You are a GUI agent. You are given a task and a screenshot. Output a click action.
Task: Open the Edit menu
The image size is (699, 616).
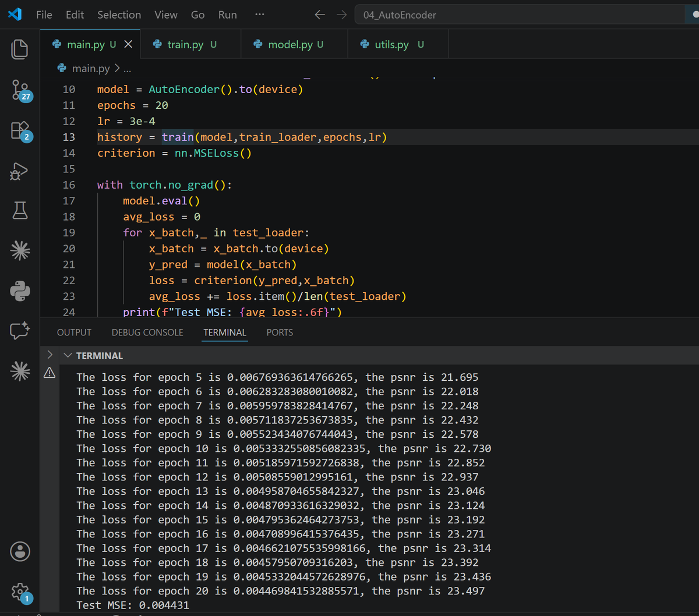pos(75,15)
